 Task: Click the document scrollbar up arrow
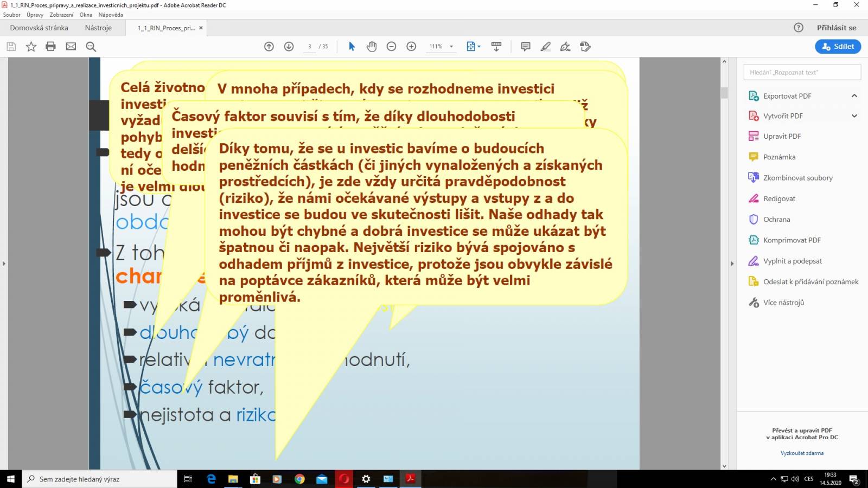pos(724,62)
